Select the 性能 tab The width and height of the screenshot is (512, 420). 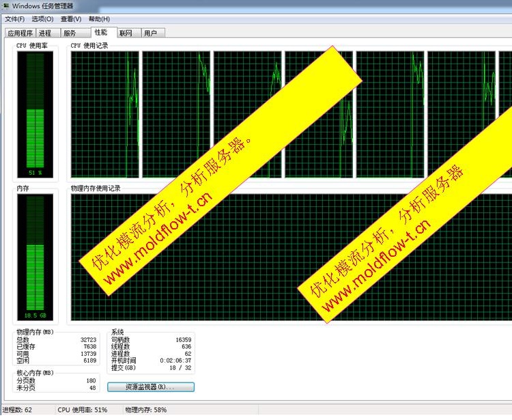[x=103, y=32]
